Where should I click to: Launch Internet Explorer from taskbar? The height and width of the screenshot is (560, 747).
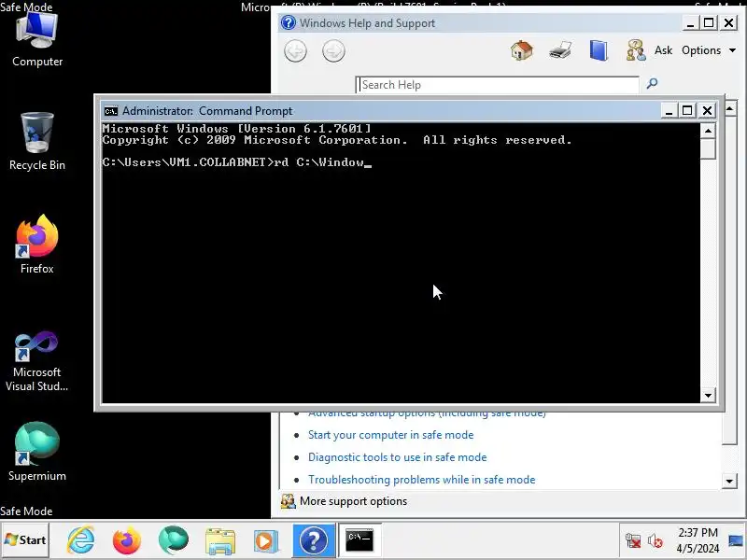click(81, 540)
